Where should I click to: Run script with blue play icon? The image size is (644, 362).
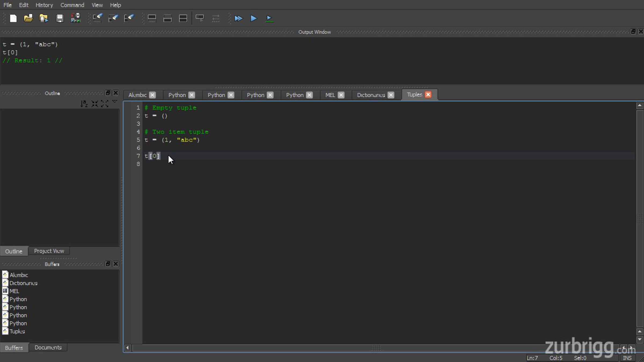[x=254, y=18]
